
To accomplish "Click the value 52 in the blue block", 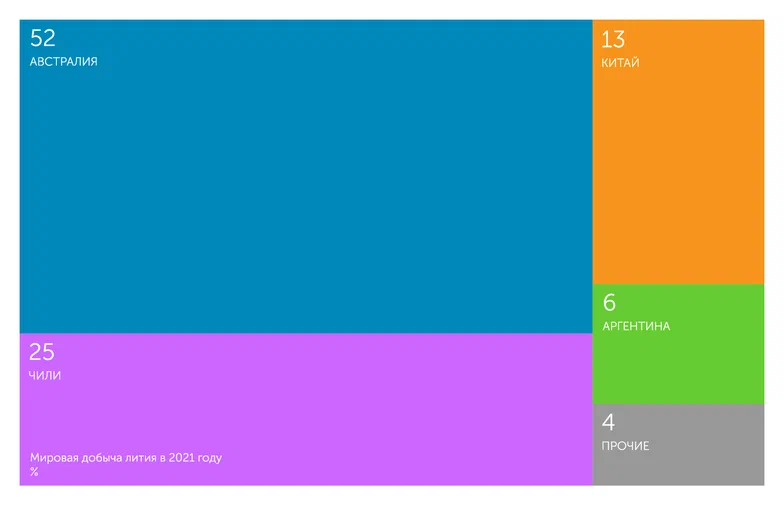I will (x=43, y=39).
